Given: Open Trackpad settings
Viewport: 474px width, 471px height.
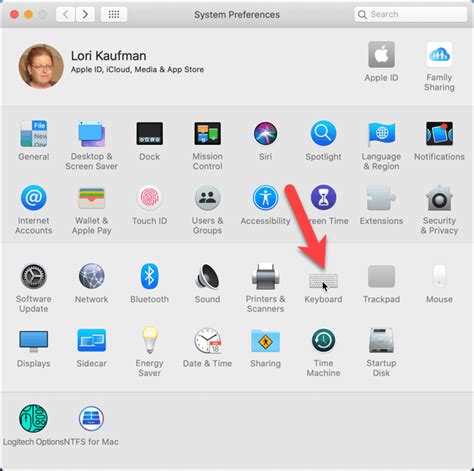Looking at the screenshot, I should tap(381, 276).
